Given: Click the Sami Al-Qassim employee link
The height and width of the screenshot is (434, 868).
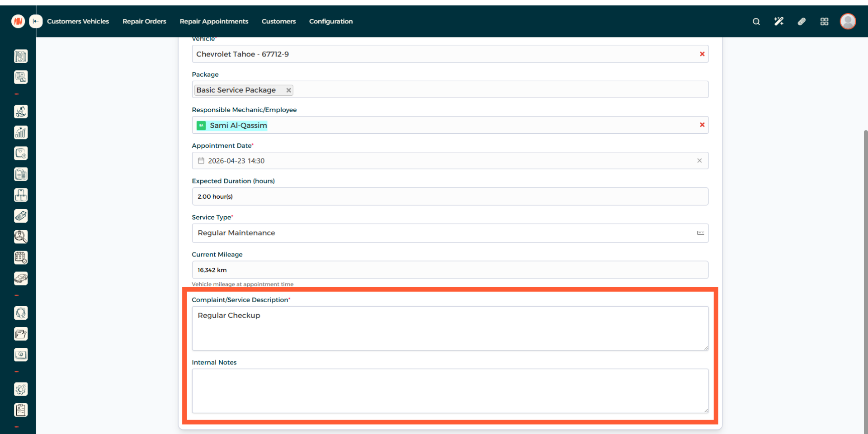Looking at the screenshot, I should 238,126.
